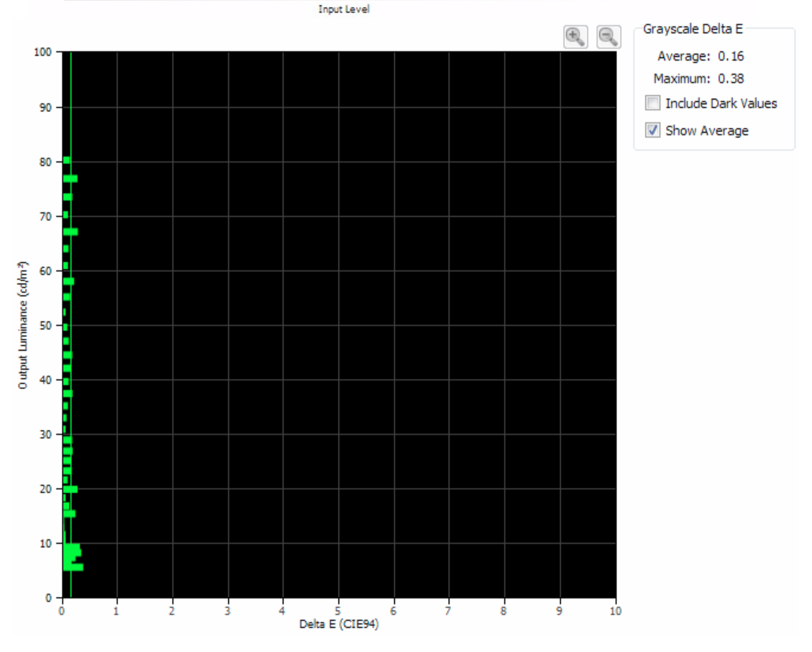Click the 5 tick label on Delta E axis

(x=338, y=611)
